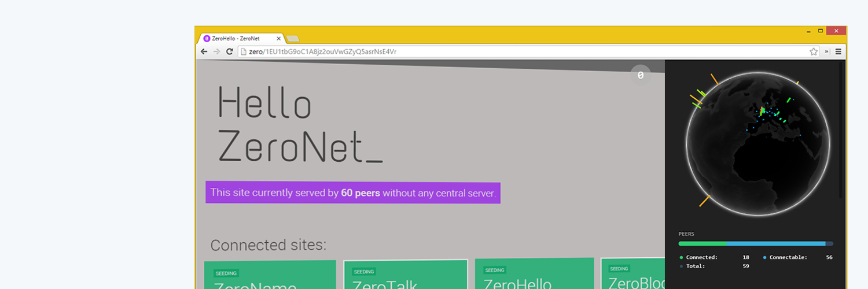Click the browser forward arrow

[216, 51]
